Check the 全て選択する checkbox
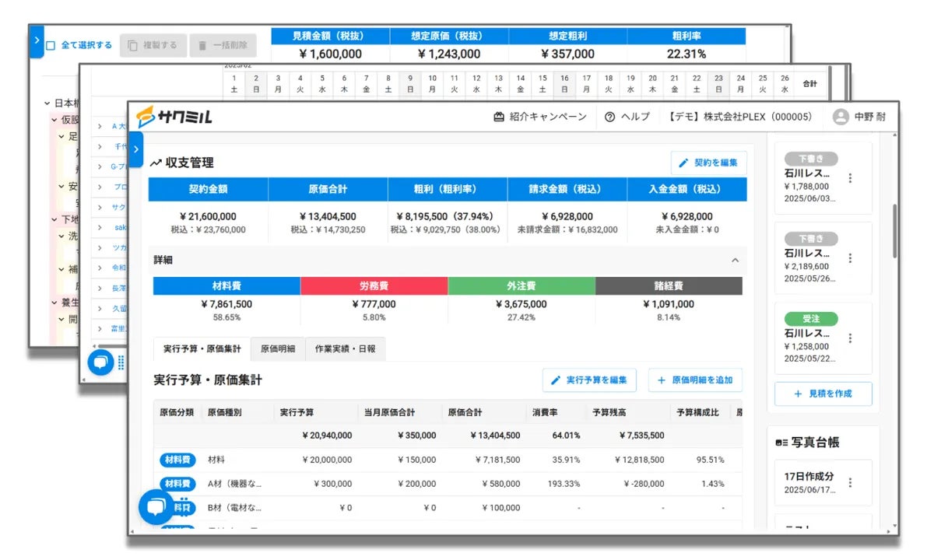 click(51, 45)
